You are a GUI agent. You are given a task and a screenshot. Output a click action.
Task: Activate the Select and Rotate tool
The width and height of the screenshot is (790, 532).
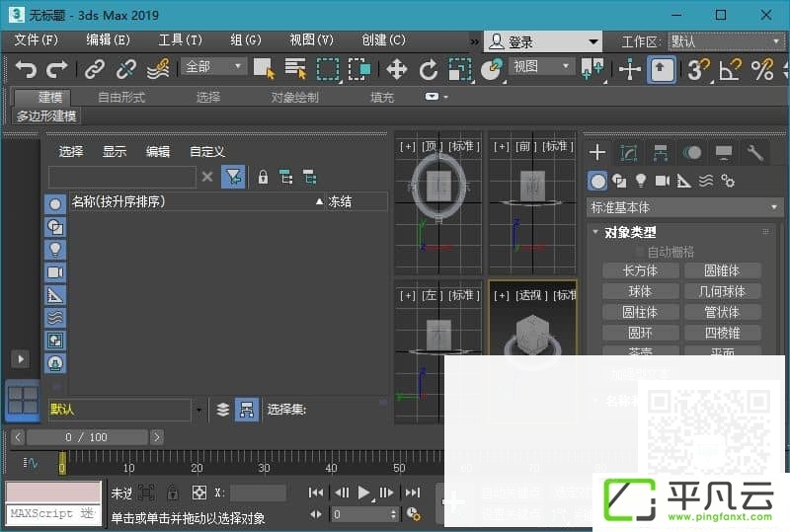pyautogui.click(x=429, y=69)
